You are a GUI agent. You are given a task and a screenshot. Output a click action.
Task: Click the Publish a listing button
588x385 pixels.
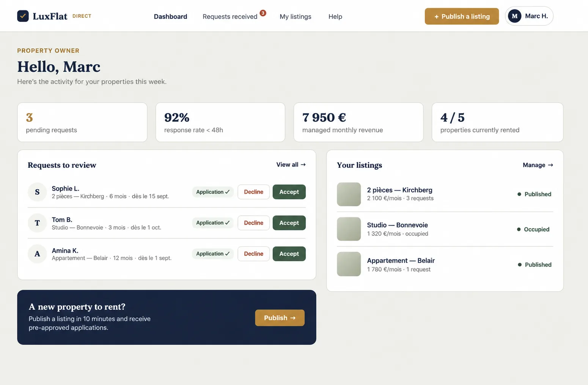(462, 16)
